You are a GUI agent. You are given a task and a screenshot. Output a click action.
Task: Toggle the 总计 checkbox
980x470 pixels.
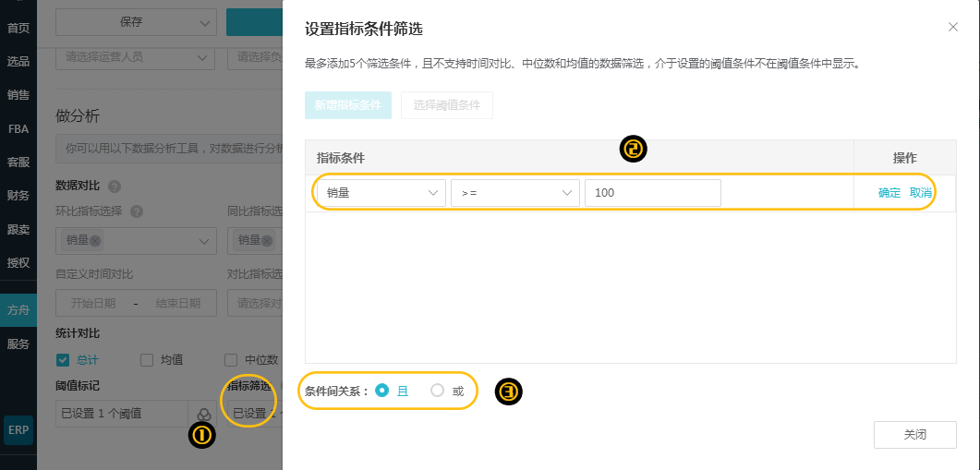coord(63,360)
